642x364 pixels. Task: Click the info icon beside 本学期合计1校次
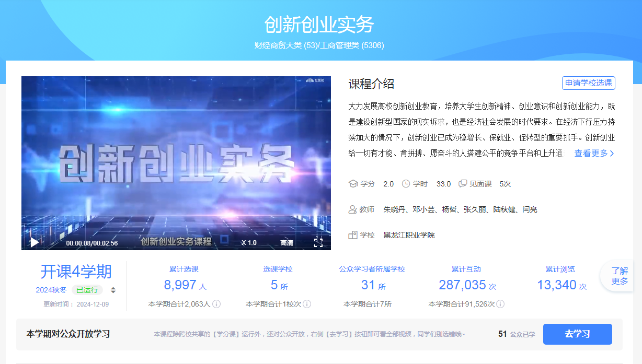(x=307, y=304)
